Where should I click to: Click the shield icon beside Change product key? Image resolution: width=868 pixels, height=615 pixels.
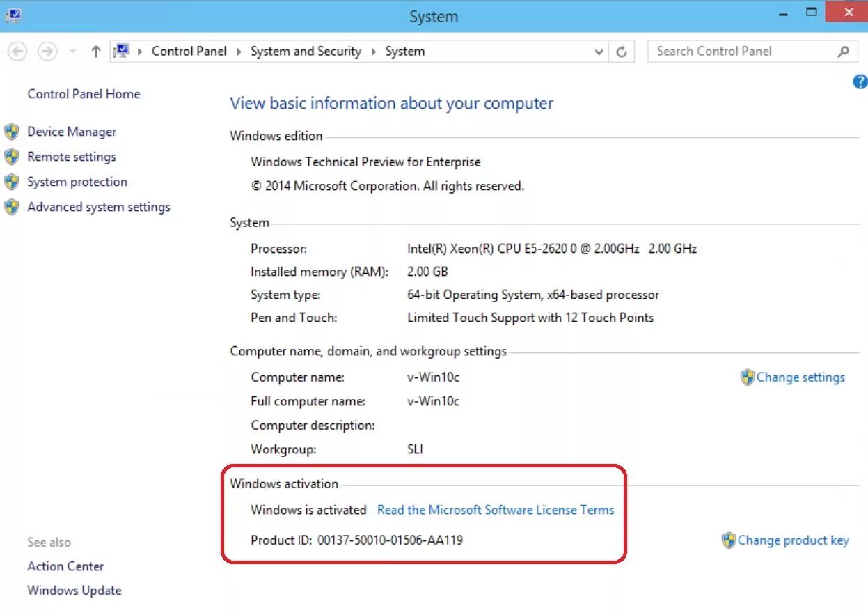point(729,540)
